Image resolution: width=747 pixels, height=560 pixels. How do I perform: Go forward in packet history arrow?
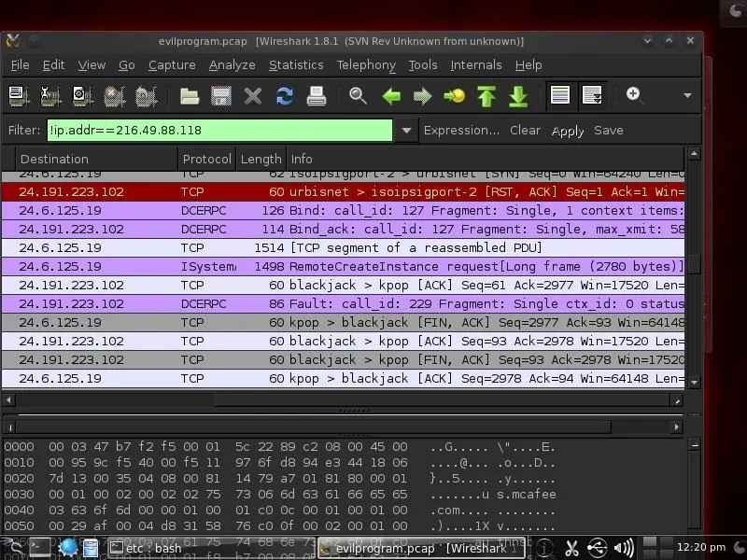click(x=423, y=96)
